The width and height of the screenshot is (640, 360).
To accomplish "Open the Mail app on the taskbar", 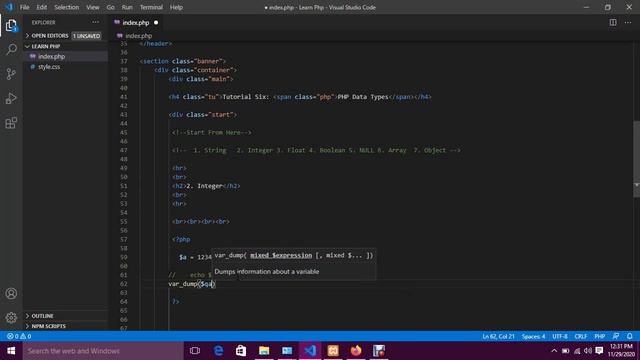I will coord(287,351).
